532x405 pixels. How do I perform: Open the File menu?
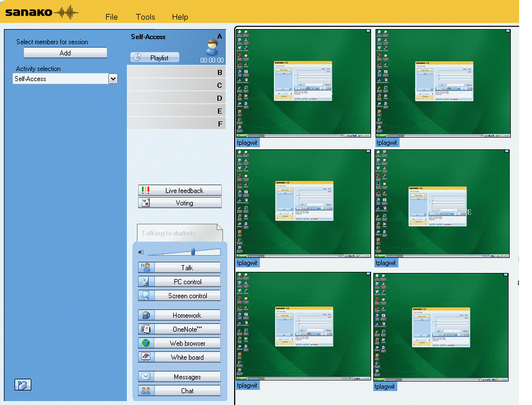click(x=112, y=17)
